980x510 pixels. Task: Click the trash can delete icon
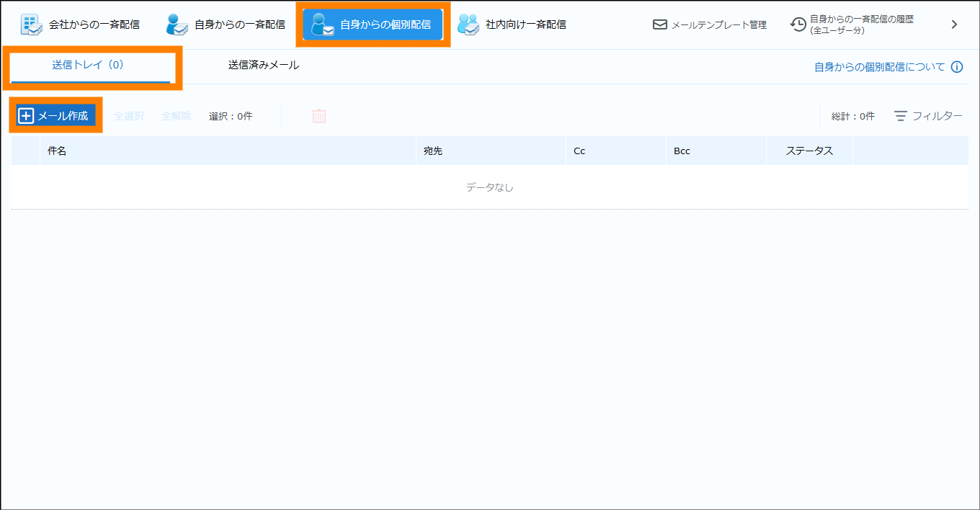pyautogui.click(x=319, y=116)
